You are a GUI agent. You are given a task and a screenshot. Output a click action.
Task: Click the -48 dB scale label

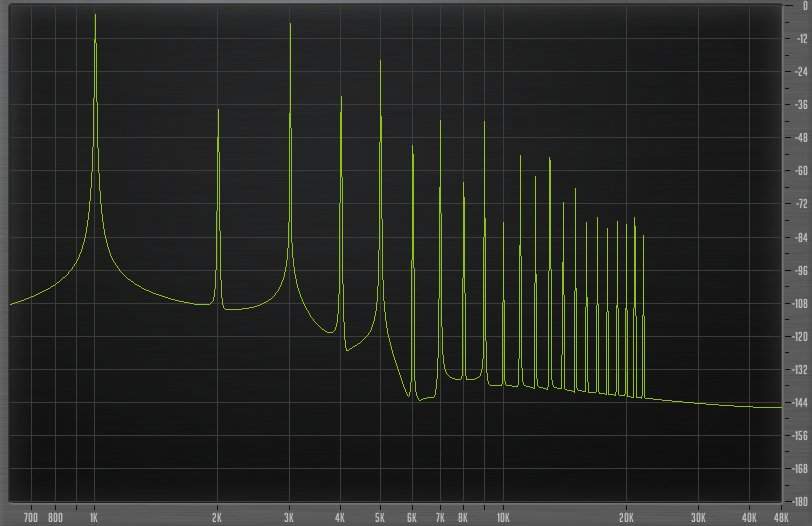801,138
